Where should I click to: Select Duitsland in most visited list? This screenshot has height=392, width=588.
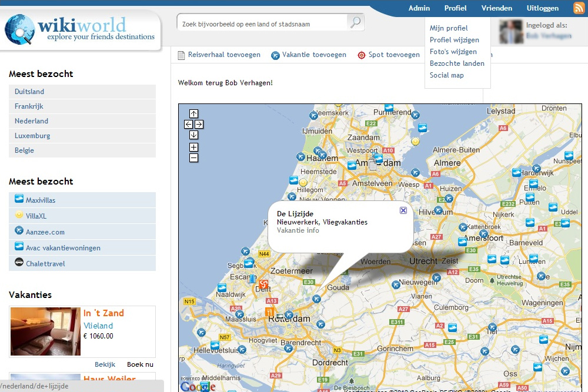pos(29,92)
